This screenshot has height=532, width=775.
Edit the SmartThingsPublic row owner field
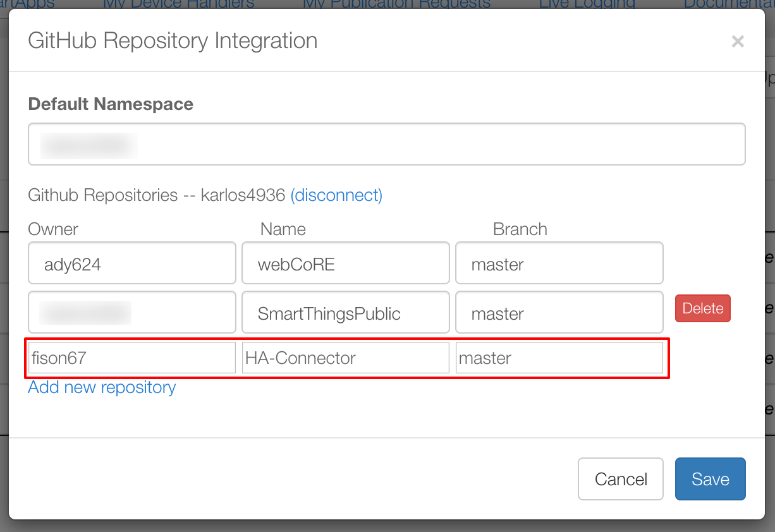pyautogui.click(x=132, y=312)
